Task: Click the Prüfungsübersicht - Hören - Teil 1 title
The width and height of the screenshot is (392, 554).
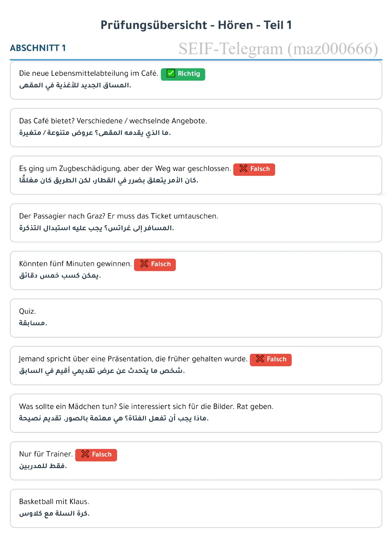Action: [x=196, y=25]
